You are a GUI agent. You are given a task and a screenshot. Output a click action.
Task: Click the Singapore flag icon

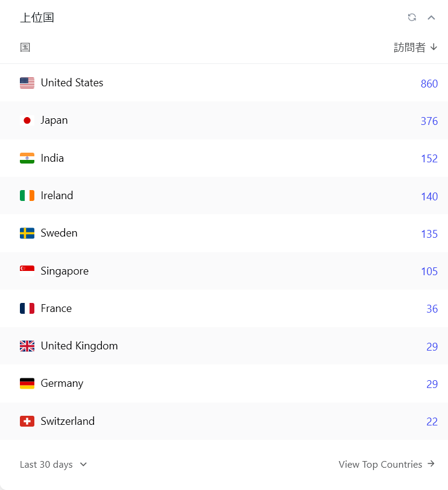[27, 271]
